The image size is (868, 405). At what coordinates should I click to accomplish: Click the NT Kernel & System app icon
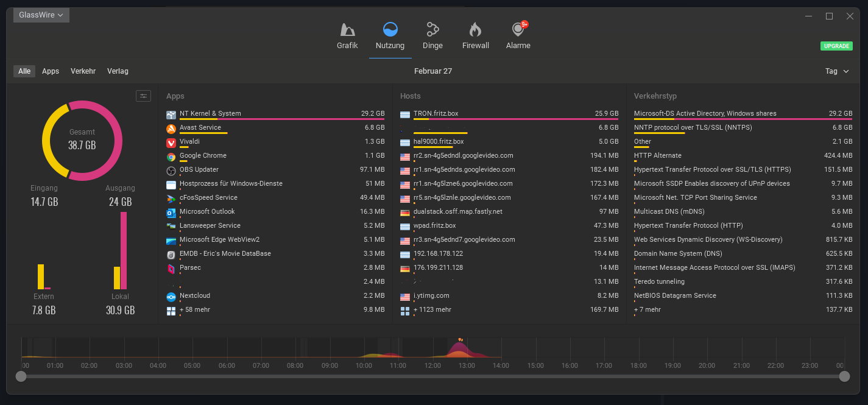(x=171, y=115)
